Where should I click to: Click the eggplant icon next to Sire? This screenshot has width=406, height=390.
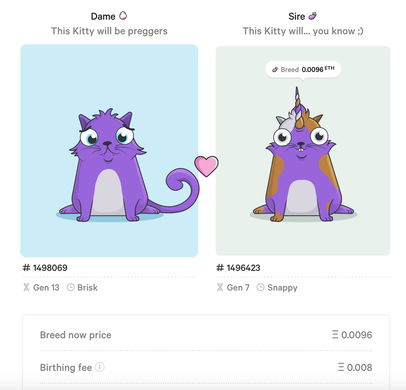312,16
